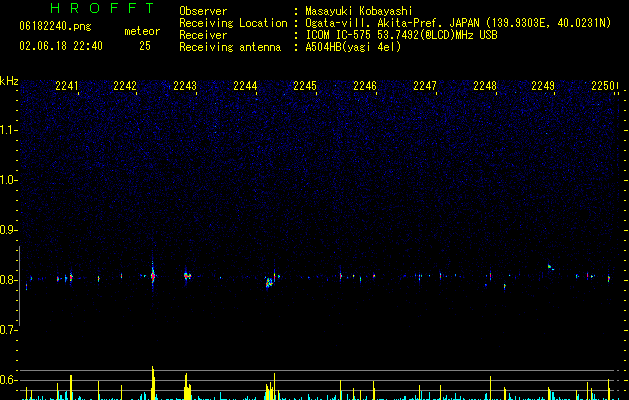The height and width of the screenshot is (400, 629).
Task: Click the yellow amplitude bar near 2248
Action: tap(490, 388)
